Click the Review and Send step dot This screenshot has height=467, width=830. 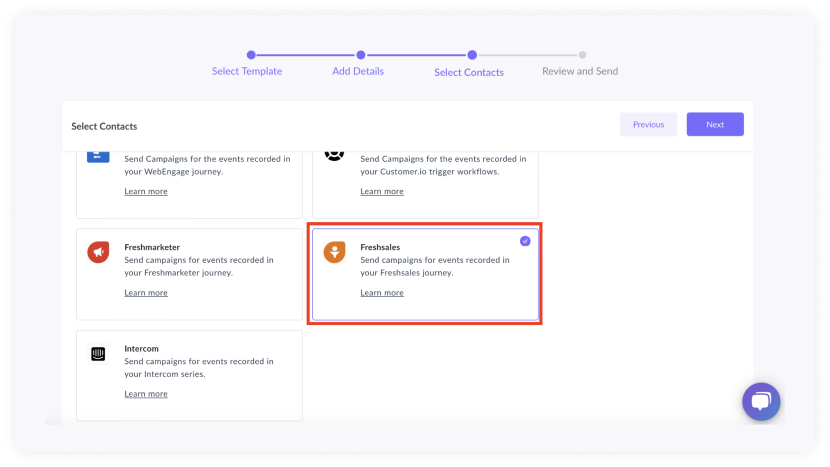pyautogui.click(x=582, y=55)
